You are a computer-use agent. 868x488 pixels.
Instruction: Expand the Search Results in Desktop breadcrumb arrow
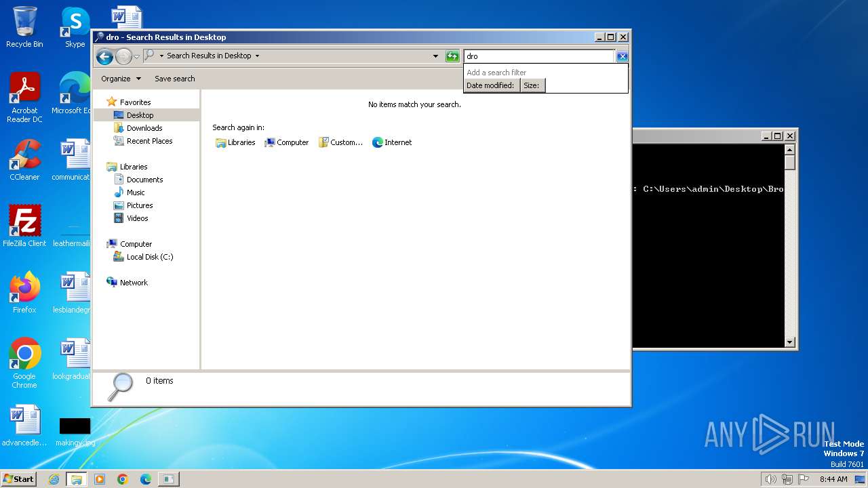pos(257,56)
